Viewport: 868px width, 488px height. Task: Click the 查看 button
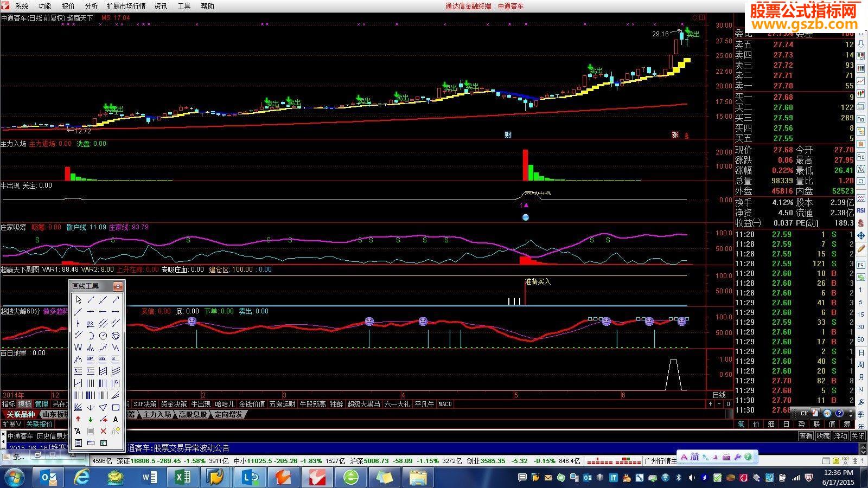[806, 436]
